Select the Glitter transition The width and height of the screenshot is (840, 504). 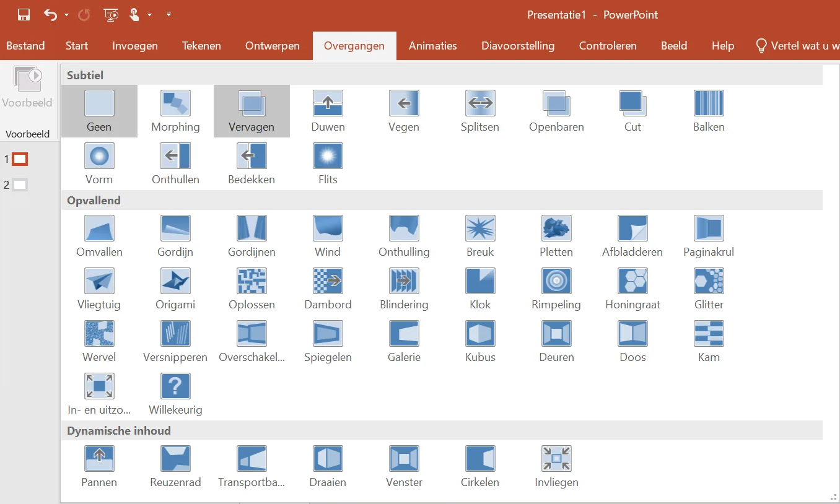pyautogui.click(x=709, y=289)
